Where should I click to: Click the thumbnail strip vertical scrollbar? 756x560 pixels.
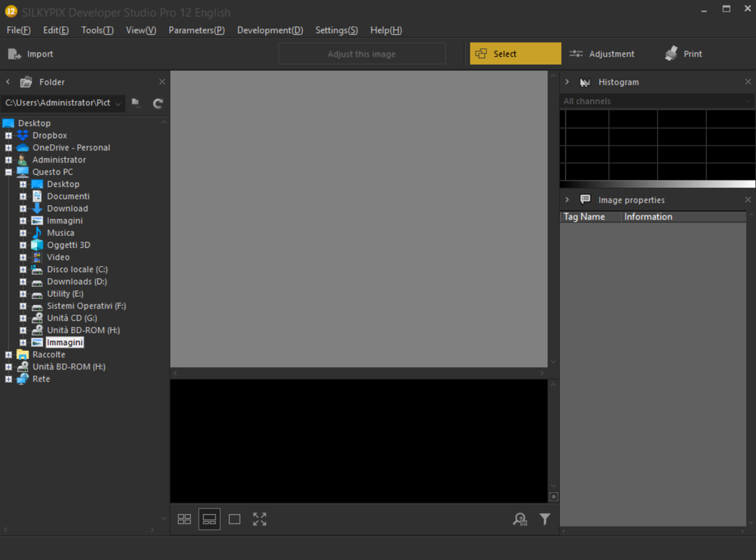pos(553,435)
